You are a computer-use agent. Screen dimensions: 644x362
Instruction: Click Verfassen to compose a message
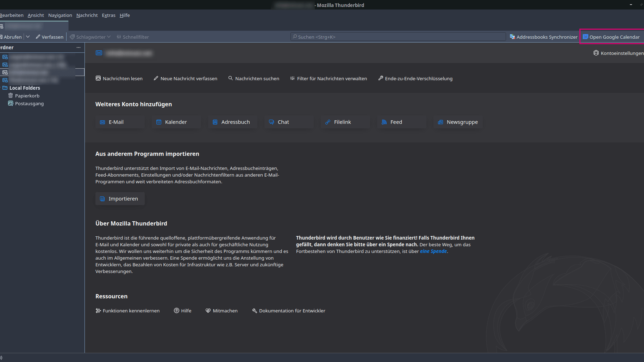pos(49,37)
